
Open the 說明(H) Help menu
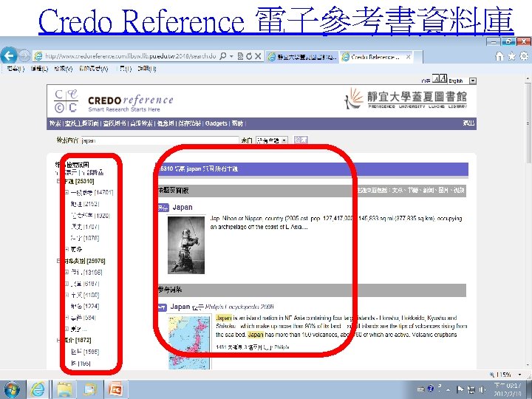[x=147, y=69]
